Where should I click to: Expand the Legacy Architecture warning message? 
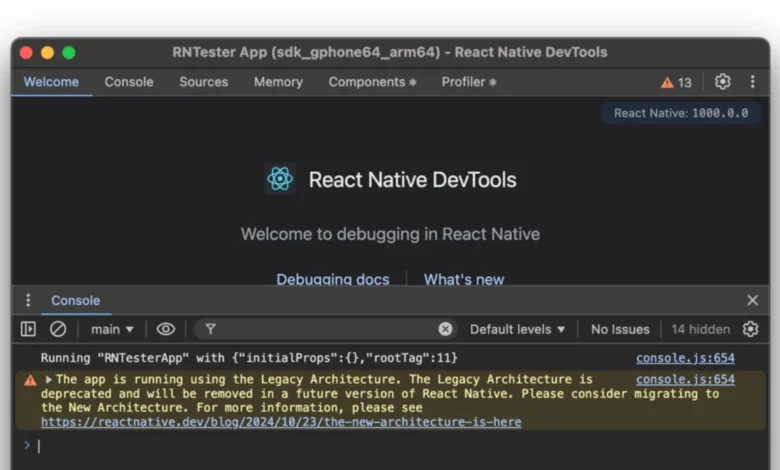(49, 380)
